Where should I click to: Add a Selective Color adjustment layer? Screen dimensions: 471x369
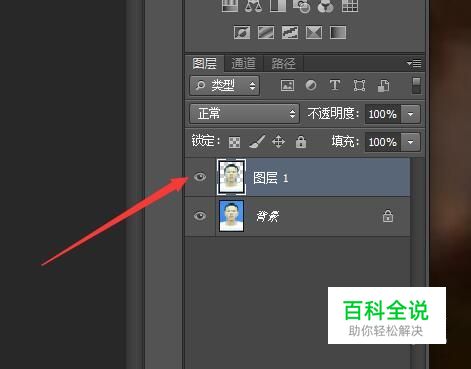[314, 33]
